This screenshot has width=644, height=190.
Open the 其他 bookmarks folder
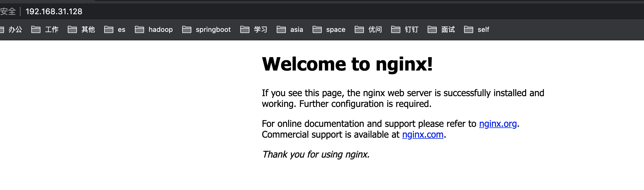tap(81, 30)
